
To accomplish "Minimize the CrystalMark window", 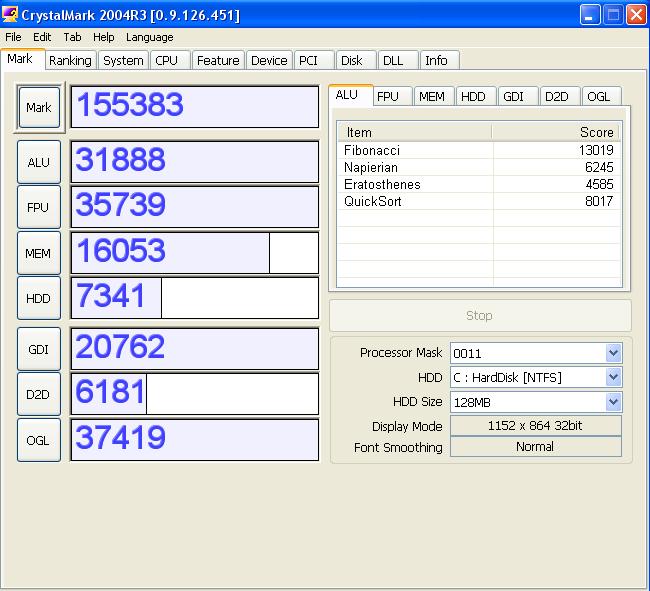I will [x=589, y=15].
